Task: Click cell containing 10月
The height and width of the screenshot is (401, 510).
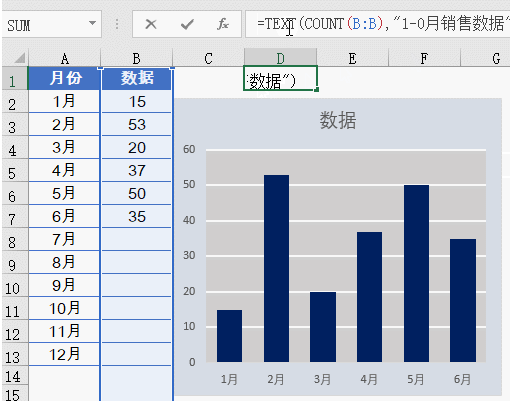Action: tap(64, 308)
